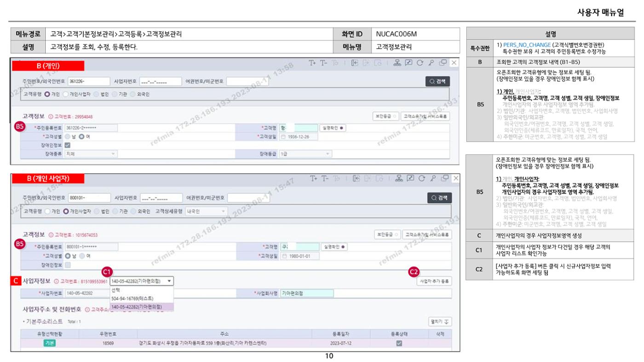The width and height of the screenshot is (644, 362).
Task: Click info icon next to 고객번호 1015674053
Action: pyautogui.click(x=50, y=236)
